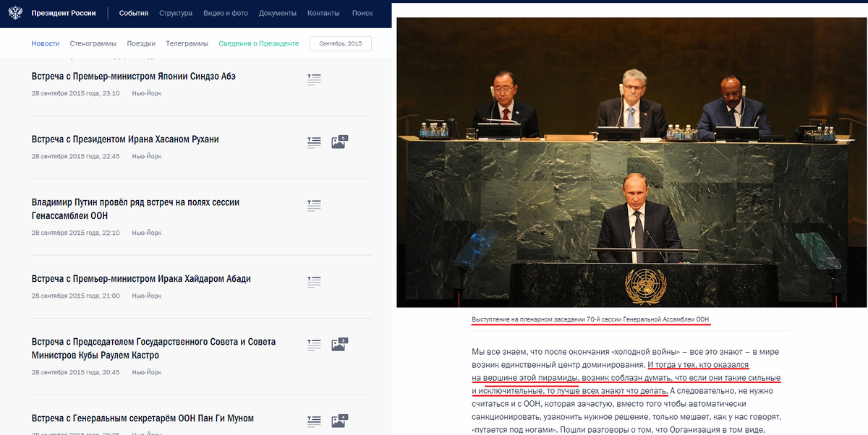Click paragraph starting Мы все знаем
The width and height of the screenshot is (868, 435).
coord(626,391)
